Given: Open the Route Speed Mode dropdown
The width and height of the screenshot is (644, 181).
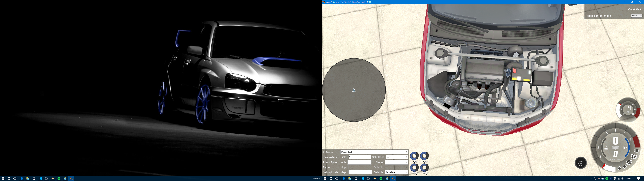Looking at the screenshot, I should coord(396,162).
